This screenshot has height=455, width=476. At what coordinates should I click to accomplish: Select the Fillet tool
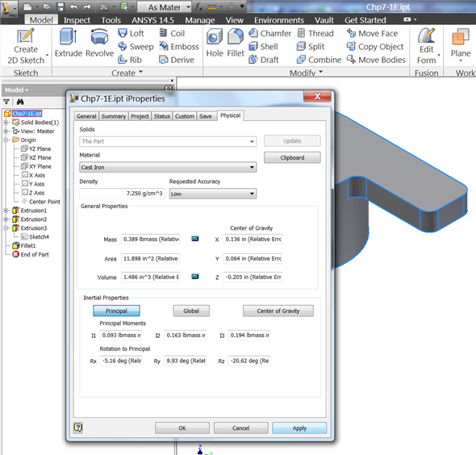click(236, 43)
